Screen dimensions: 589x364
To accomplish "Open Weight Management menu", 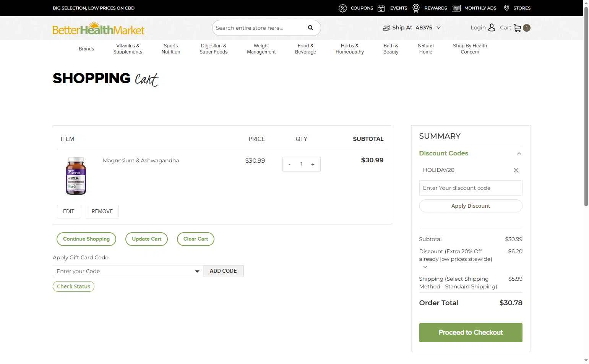I will (x=261, y=49).
